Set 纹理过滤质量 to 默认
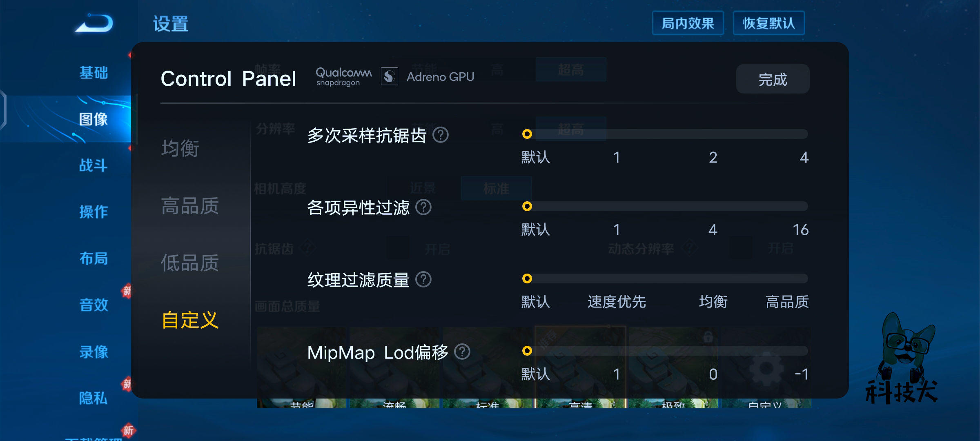This screenshot has width=980, height=441. coord(536,302)
